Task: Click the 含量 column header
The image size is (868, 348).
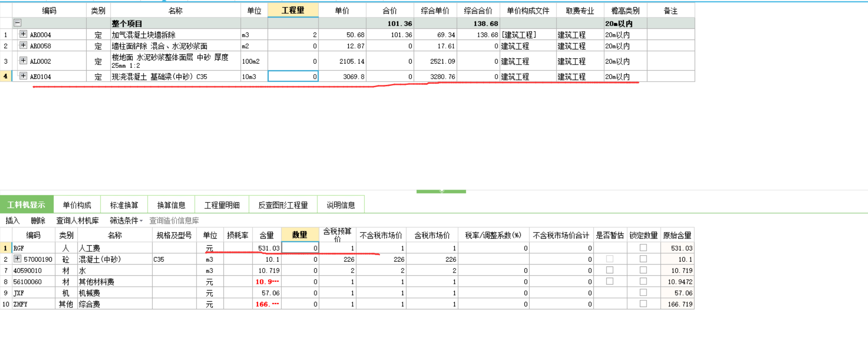Action: coord(267,235)
